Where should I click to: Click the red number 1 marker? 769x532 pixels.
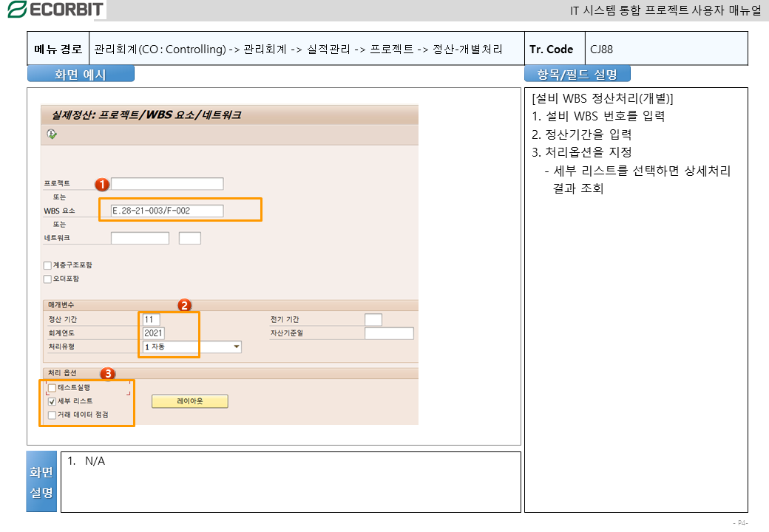[103, 183]
